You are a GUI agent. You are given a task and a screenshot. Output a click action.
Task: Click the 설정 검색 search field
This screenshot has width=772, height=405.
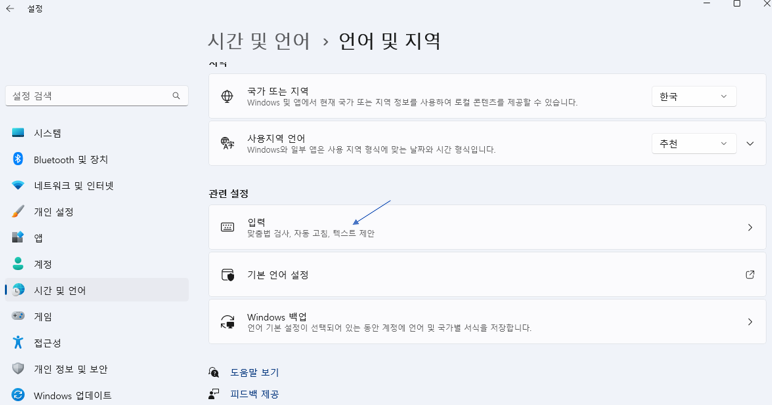[x=88, y=96]
